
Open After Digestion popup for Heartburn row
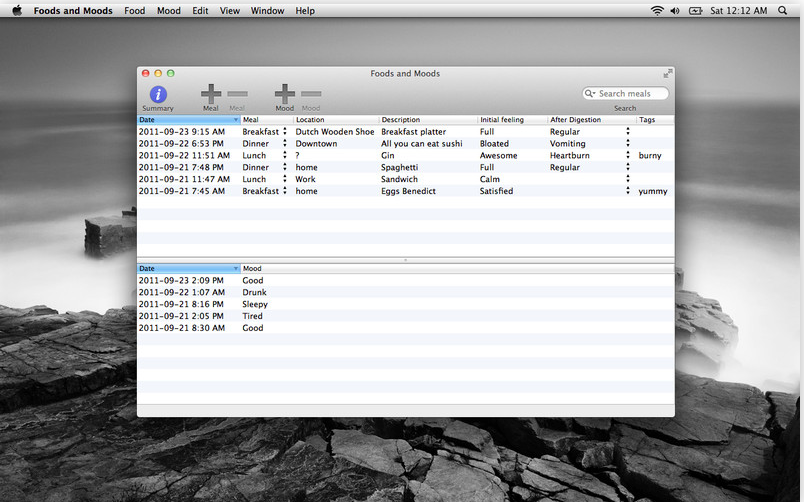click(x=628, y=155)
